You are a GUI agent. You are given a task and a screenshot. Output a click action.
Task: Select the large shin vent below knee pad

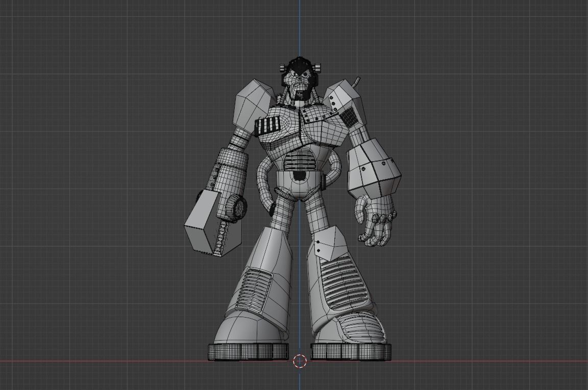point(344,283)
